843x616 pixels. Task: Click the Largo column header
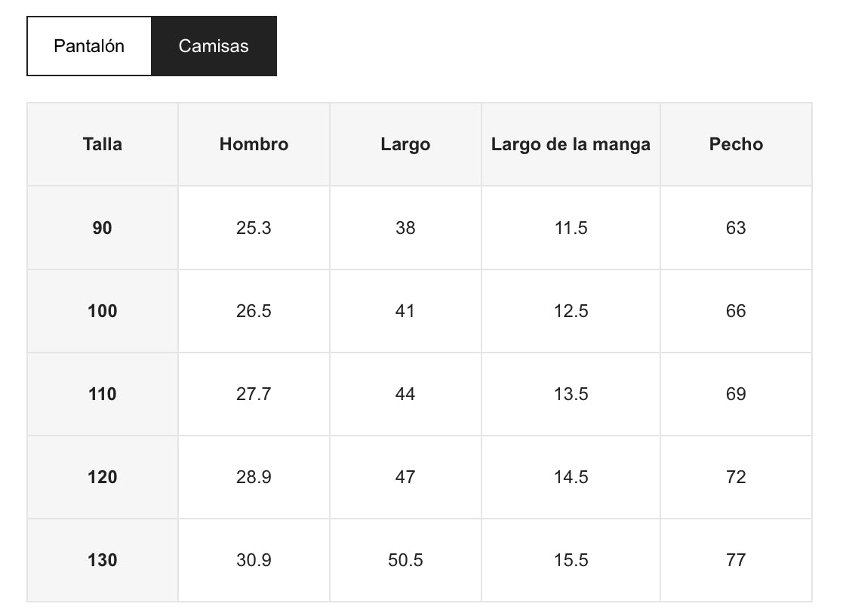405,144
